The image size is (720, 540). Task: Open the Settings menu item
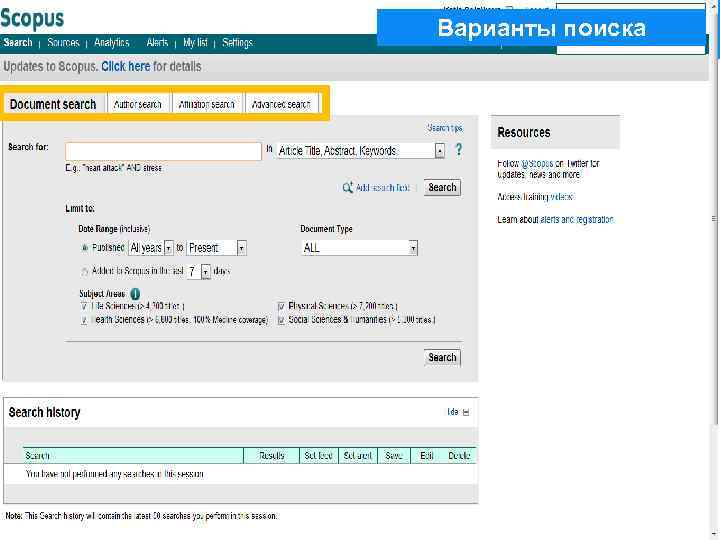point(237,43)
